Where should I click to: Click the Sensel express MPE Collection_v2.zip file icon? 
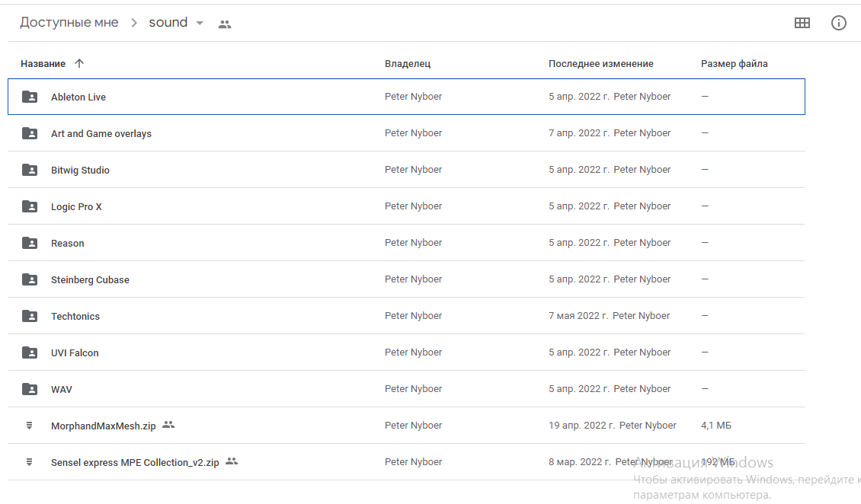(x=30, y=462)
